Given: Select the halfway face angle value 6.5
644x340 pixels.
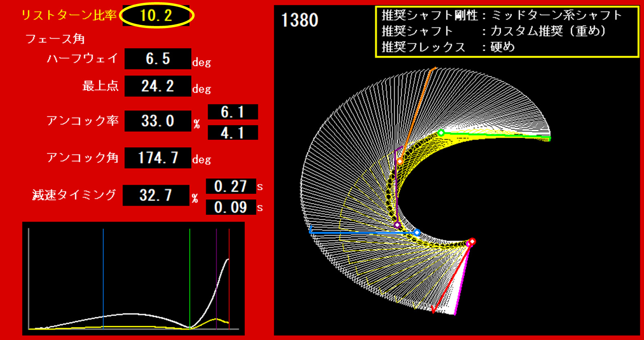Looking at the screenshot, I should coord(158,59).
